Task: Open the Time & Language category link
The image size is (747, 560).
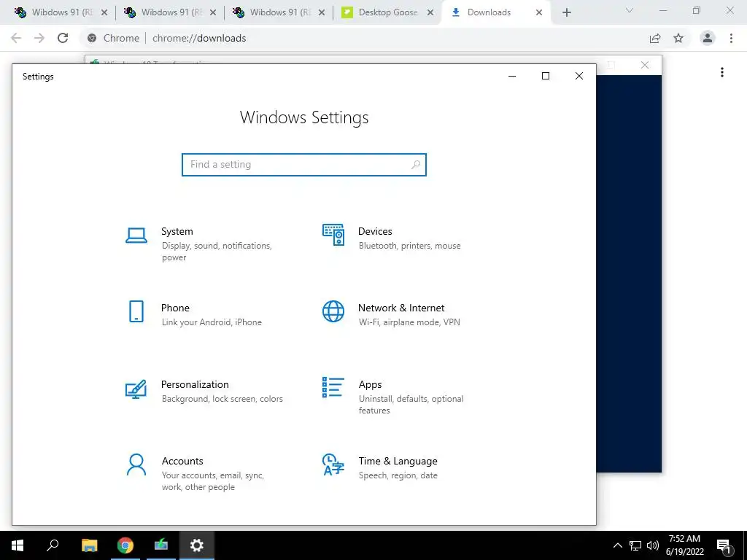Action: [x=380, y=467]
